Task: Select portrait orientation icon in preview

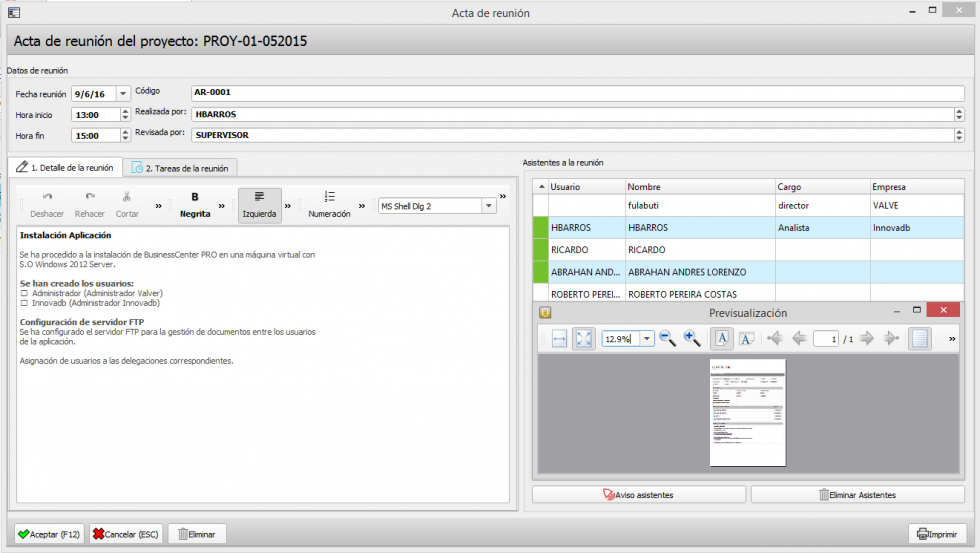Action: point(722,339)
